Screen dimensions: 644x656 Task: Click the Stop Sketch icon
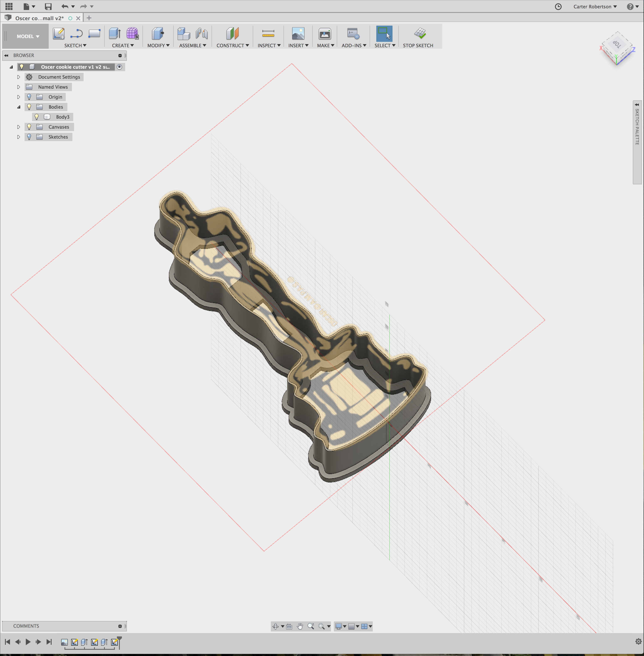[x=420, y=33]
